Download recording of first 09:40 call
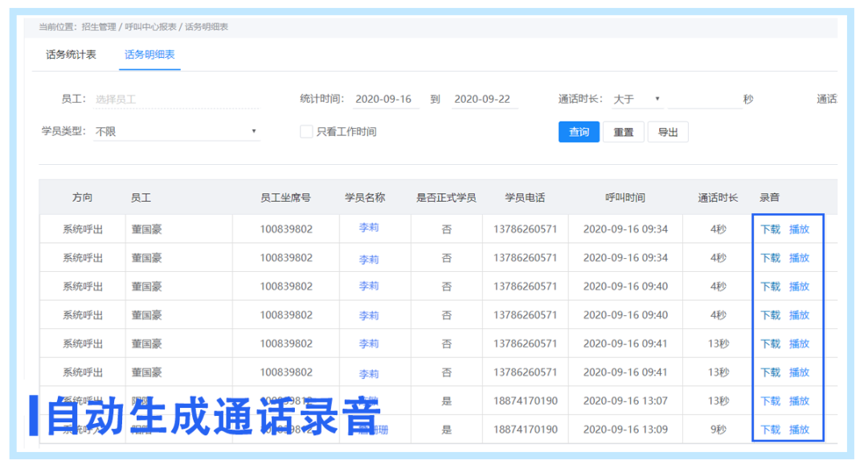Viewport: 868px width, 473px height. (770, 286)
